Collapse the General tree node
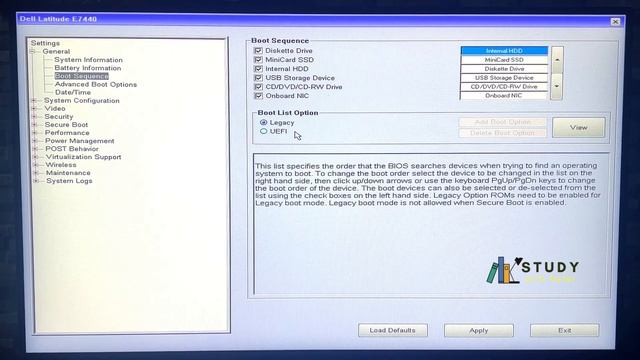640x360 pixels. click(x=33, y=51)
